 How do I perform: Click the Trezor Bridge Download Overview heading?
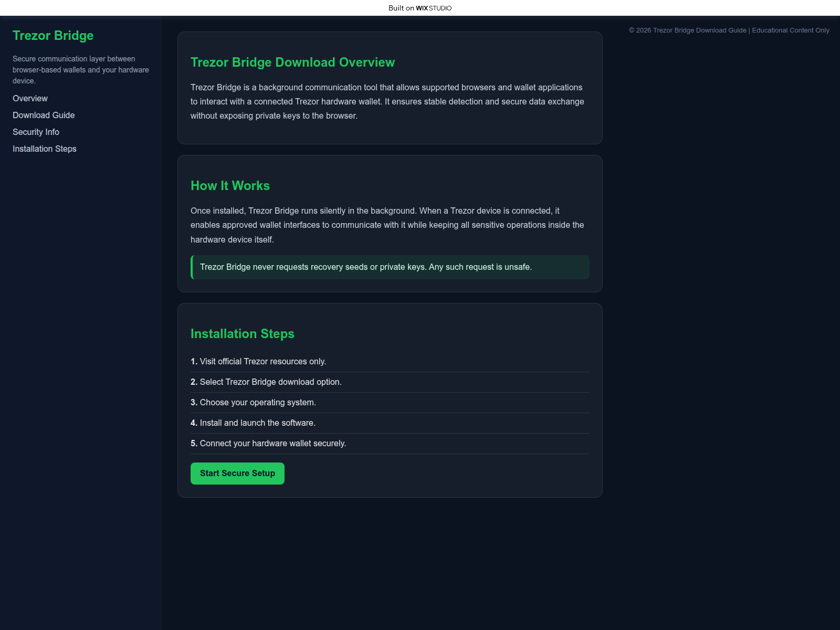292,62
